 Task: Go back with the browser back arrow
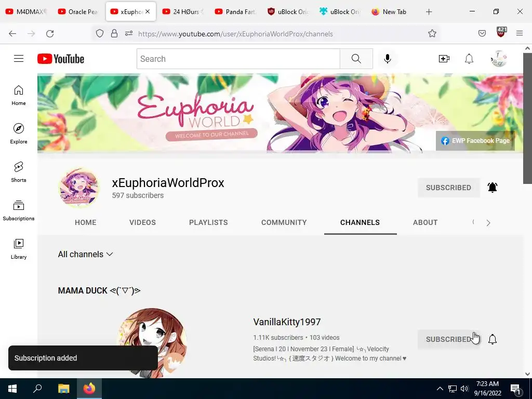click(x=12, y=34)
